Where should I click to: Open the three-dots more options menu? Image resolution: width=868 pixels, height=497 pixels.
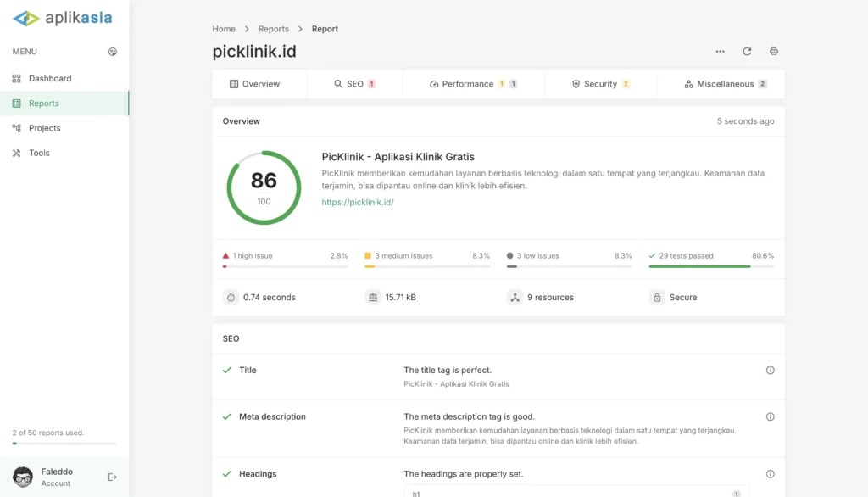pyautogui.click(x=720, y=52)
